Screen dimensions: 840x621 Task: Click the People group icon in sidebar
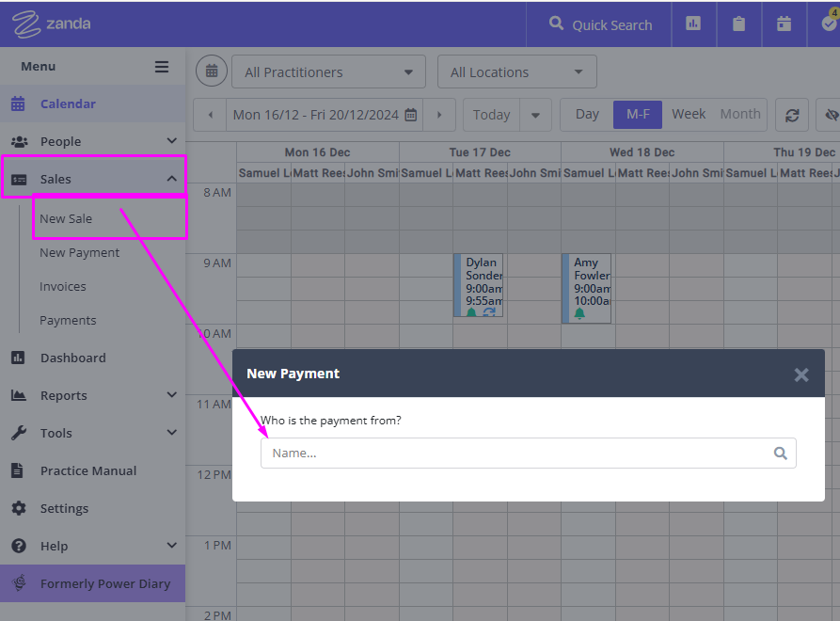[x=20, y=141]
